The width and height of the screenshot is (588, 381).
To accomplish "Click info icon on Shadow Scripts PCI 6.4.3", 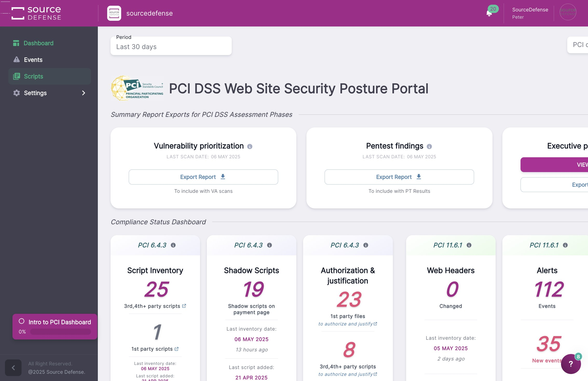I will click(x=269, y=245).
